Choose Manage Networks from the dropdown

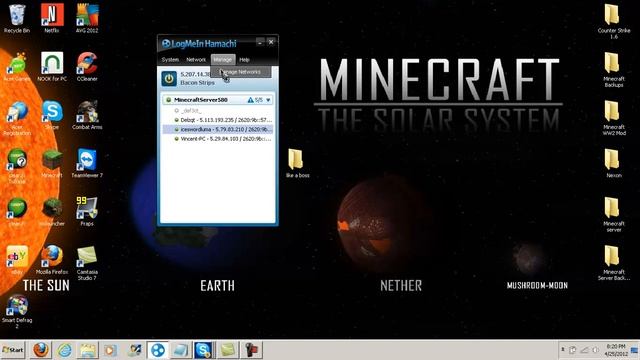240,72
